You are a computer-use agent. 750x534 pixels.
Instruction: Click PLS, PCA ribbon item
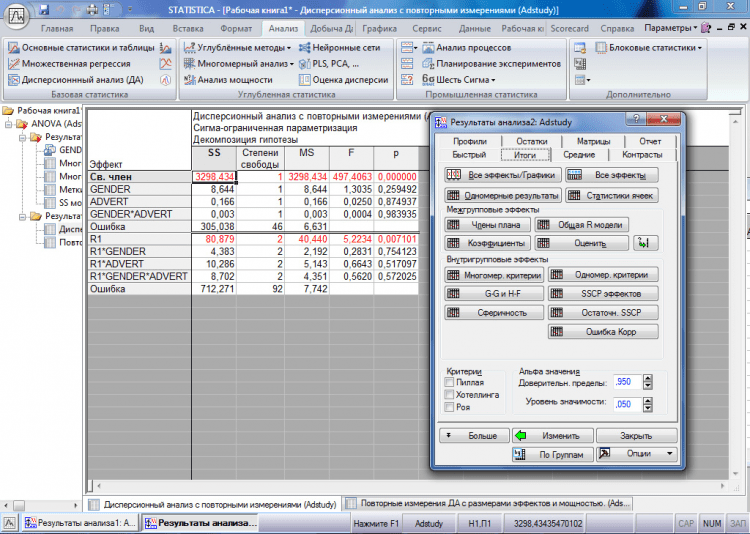329,64
